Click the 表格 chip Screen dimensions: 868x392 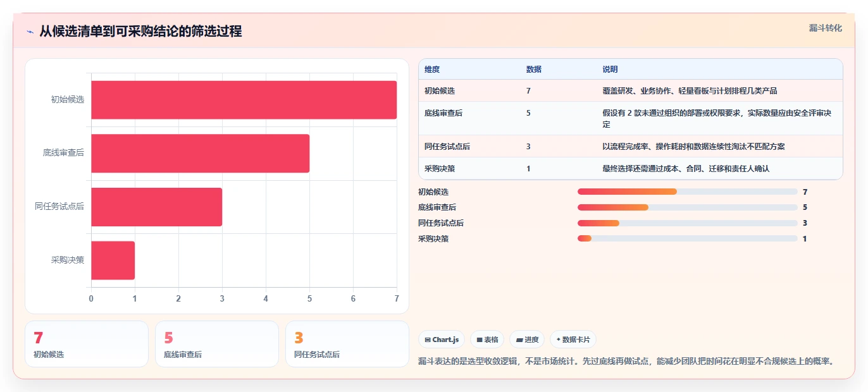[x=487, y=340]
